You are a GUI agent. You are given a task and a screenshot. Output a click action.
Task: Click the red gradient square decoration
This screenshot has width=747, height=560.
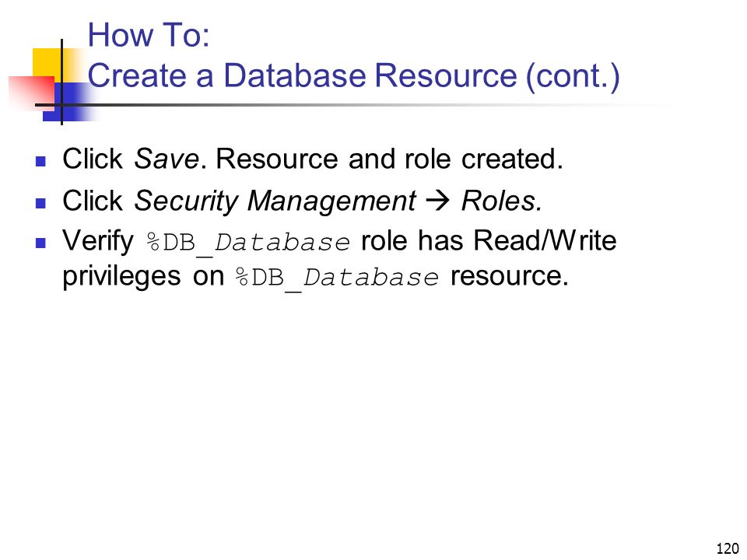(x=31, y=92)
